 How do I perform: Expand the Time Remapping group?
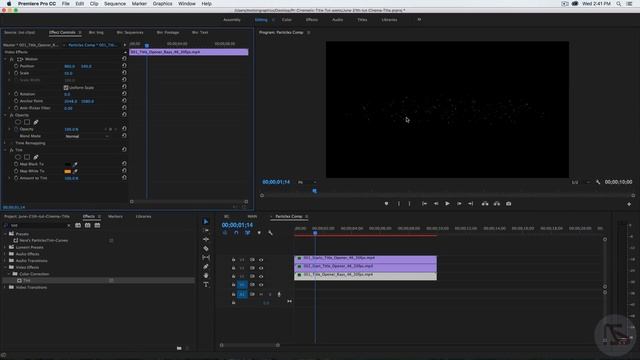tap(5, 143)
